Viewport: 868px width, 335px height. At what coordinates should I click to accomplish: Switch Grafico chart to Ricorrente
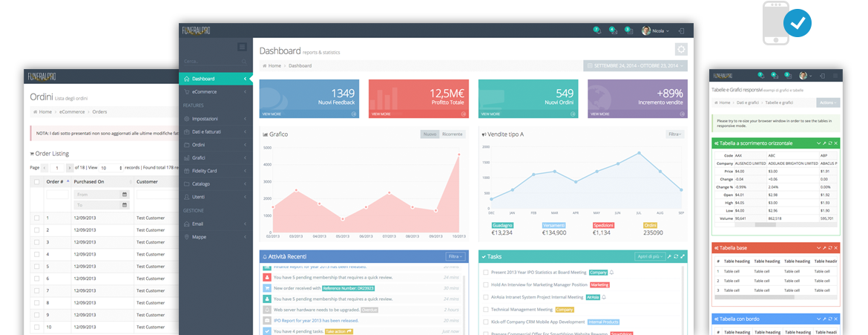tap(453, 134)
